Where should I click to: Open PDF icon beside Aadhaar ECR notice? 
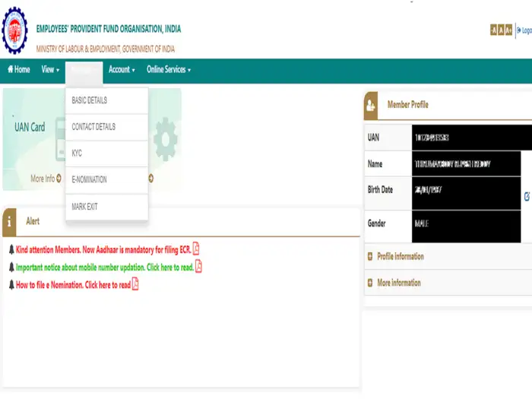pyautogui.click(x=196, y=249)
